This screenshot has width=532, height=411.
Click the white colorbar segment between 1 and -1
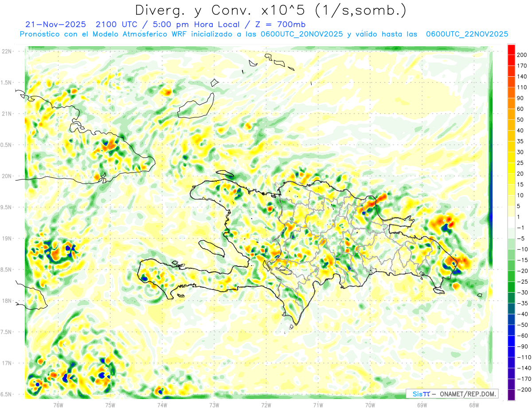click(x=511, y=222)
